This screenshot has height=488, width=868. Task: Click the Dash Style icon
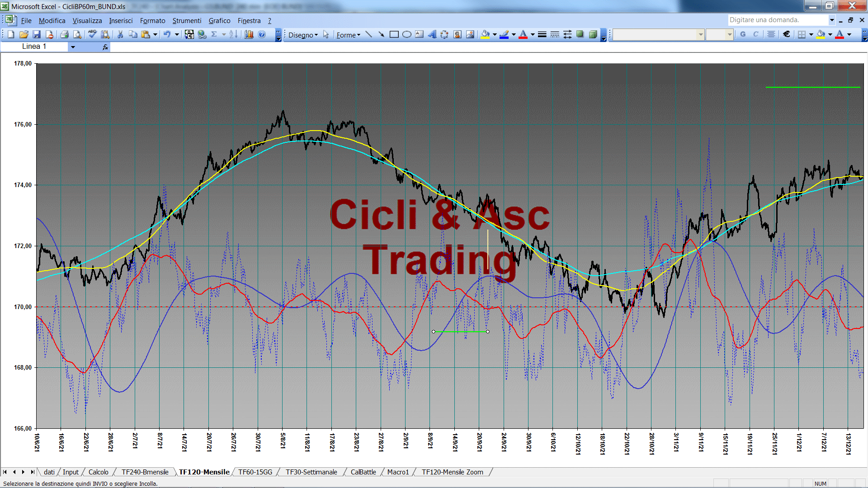pos(555,34)
